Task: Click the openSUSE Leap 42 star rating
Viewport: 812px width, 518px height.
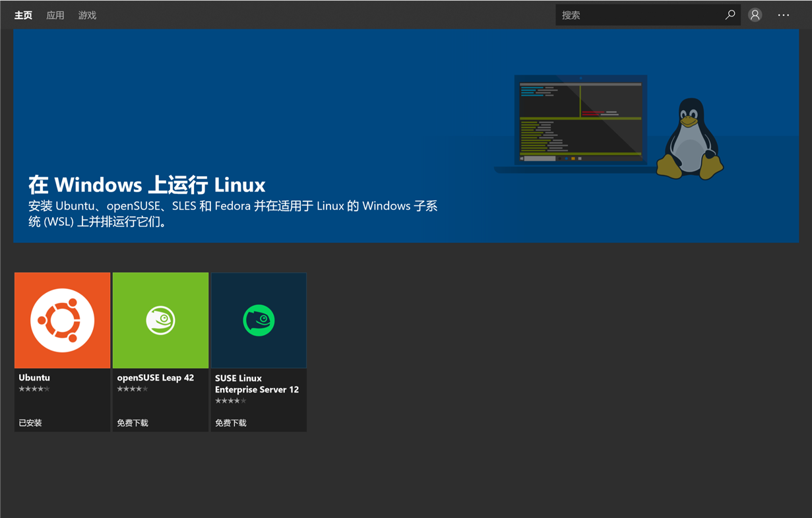Action: 133,389
